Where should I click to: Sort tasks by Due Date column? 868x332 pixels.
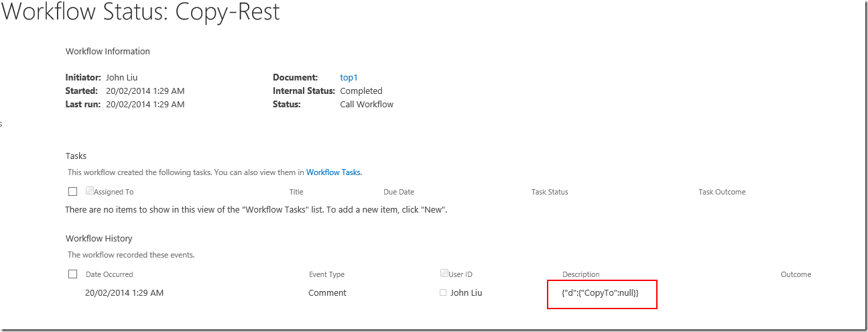[398, 192]
